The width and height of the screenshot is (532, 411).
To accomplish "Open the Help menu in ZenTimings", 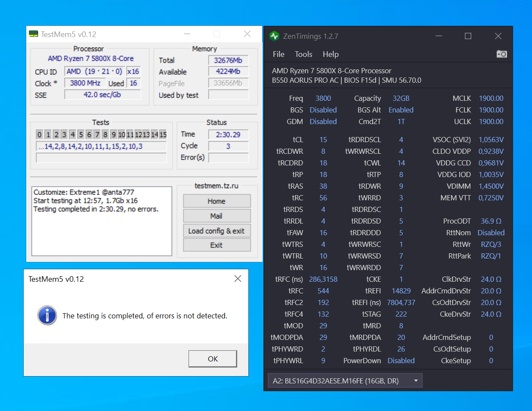I will tap(331, 54).
